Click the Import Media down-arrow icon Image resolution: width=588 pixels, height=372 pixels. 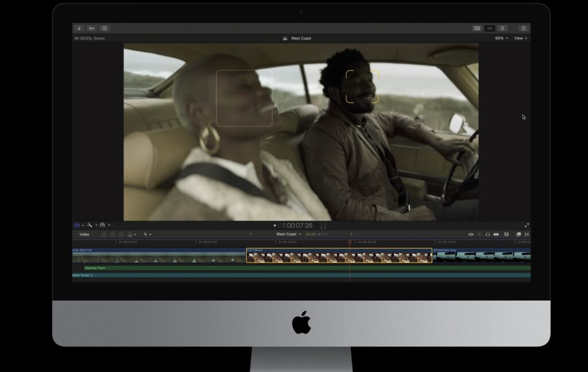point(79,28)
